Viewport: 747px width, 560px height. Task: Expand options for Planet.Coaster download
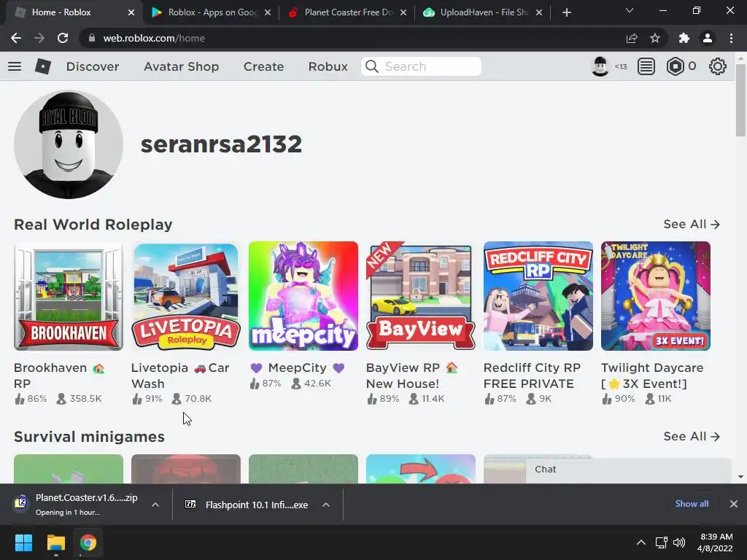pos(155,505)
